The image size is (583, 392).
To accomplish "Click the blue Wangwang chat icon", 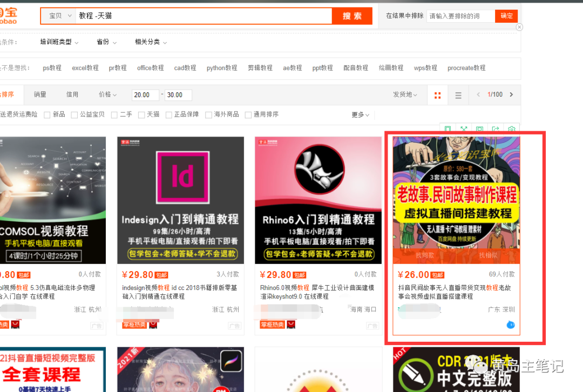I will coord(510,325).
